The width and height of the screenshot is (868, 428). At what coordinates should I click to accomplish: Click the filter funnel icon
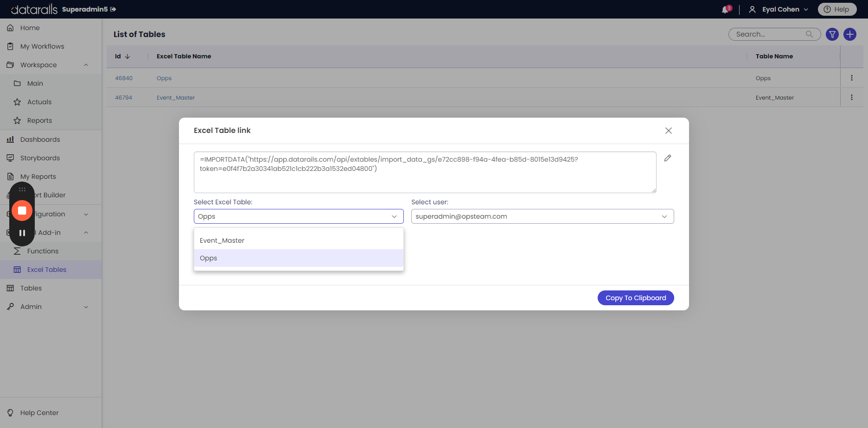click(832, 34)
